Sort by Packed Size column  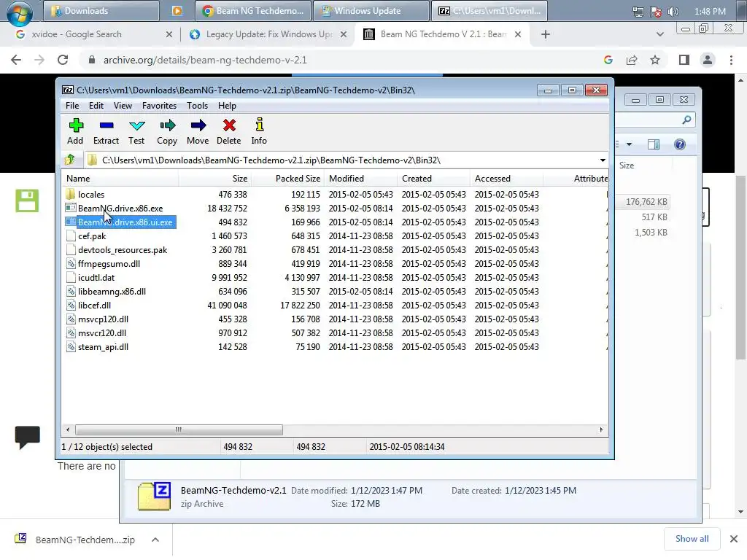point(287,179)
